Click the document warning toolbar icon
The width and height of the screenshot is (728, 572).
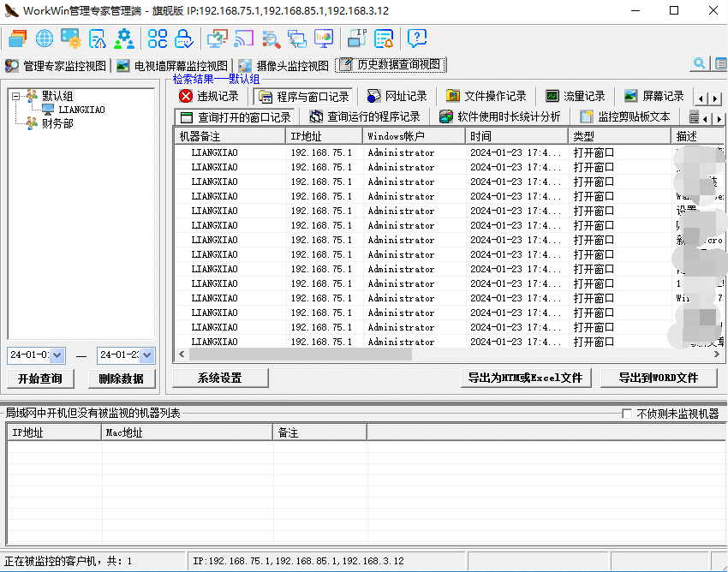[98, 39]
